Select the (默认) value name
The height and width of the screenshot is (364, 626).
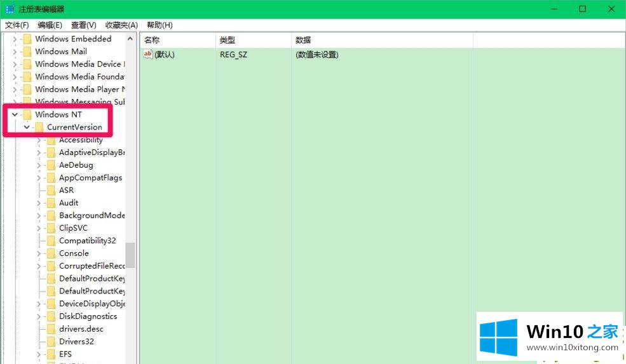[x=165, y=55]
